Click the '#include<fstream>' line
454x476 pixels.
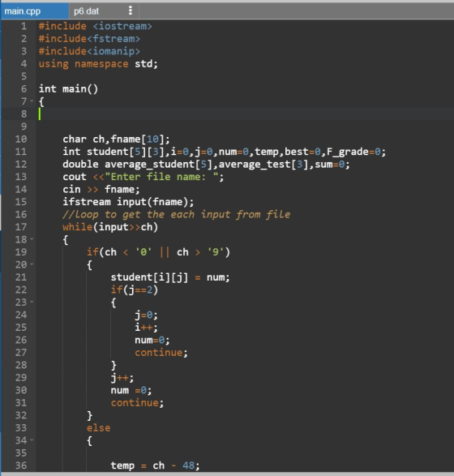89,39
